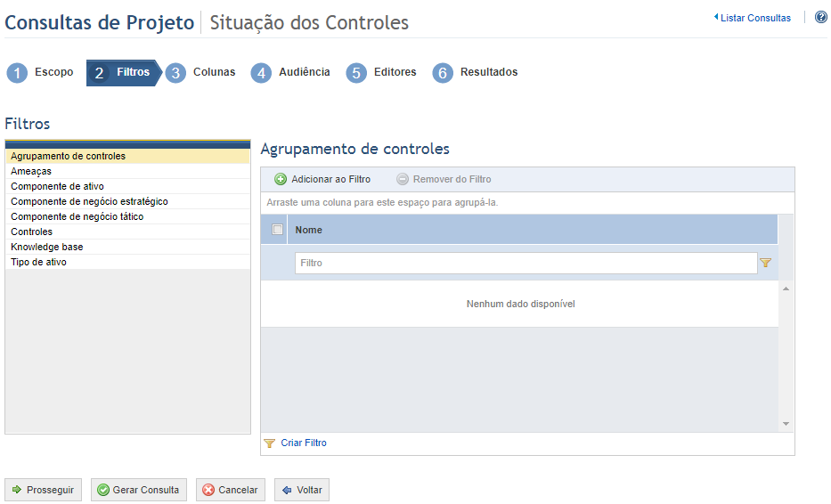Click the scroll down arrow of the grid

[x=786, y=424]
